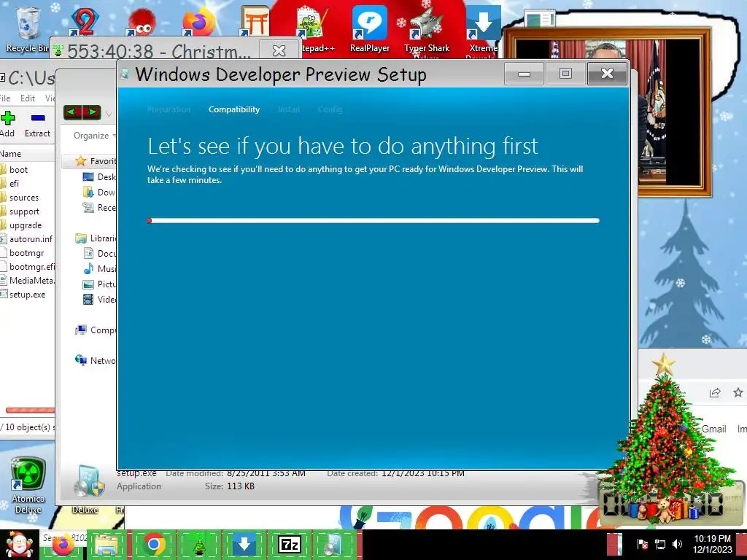Open the Bejeweled 2 desktop shortcut

coord(85,21)
